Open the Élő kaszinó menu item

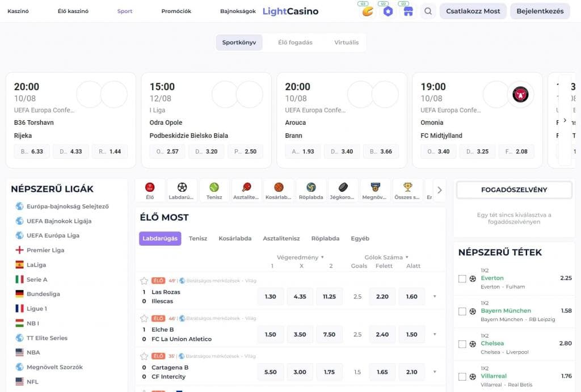[73, 11]
